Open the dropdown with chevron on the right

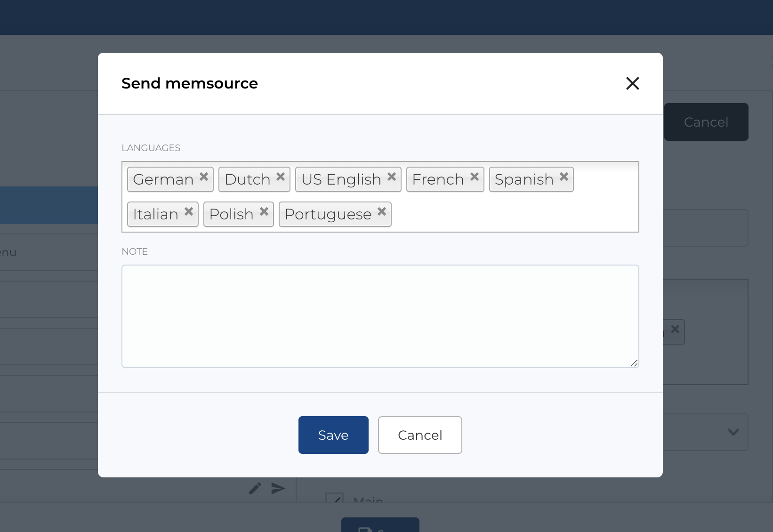733,432
